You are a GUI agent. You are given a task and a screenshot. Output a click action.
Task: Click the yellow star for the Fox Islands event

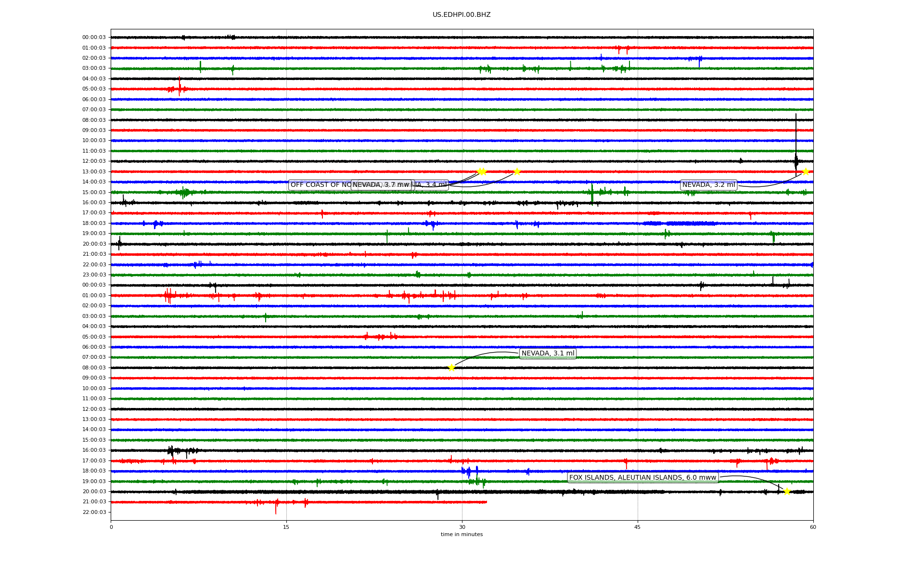787,492
